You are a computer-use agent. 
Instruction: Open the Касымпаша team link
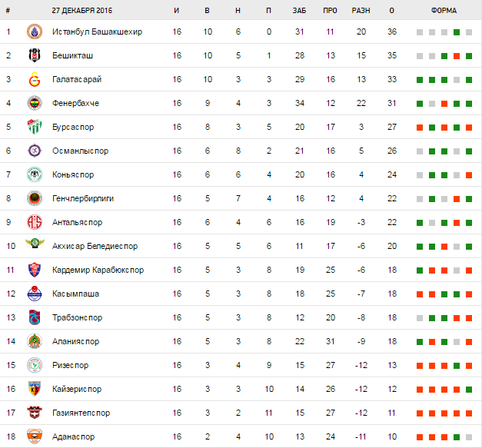(75, 294)
